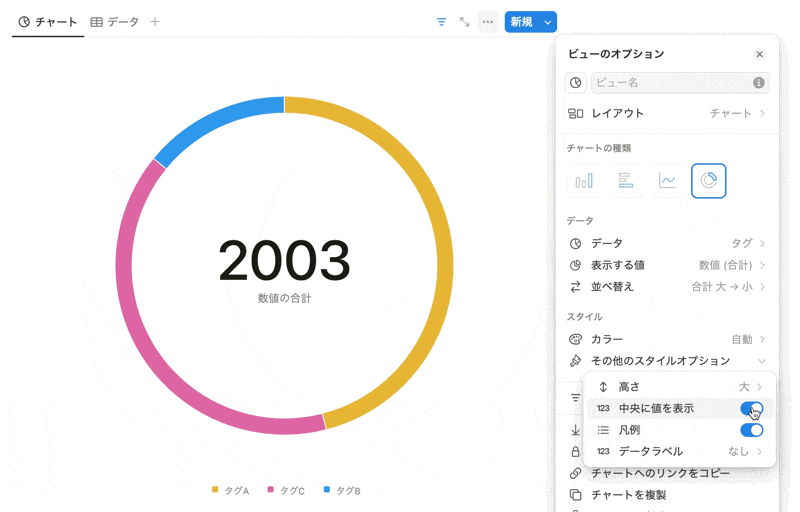Open 表示する値 setting row

(x=667, y=265)
